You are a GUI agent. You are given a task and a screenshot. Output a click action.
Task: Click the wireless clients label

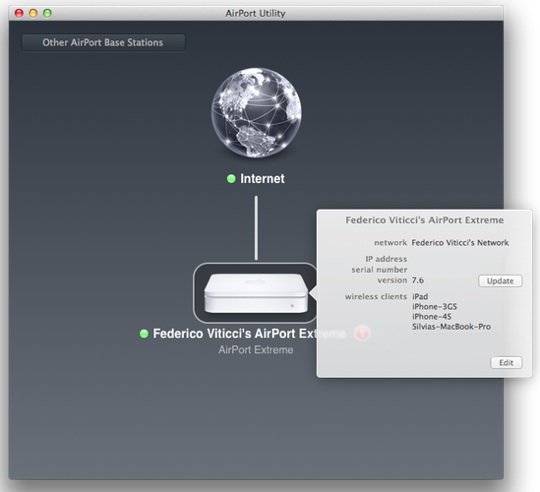pos(376,296)
